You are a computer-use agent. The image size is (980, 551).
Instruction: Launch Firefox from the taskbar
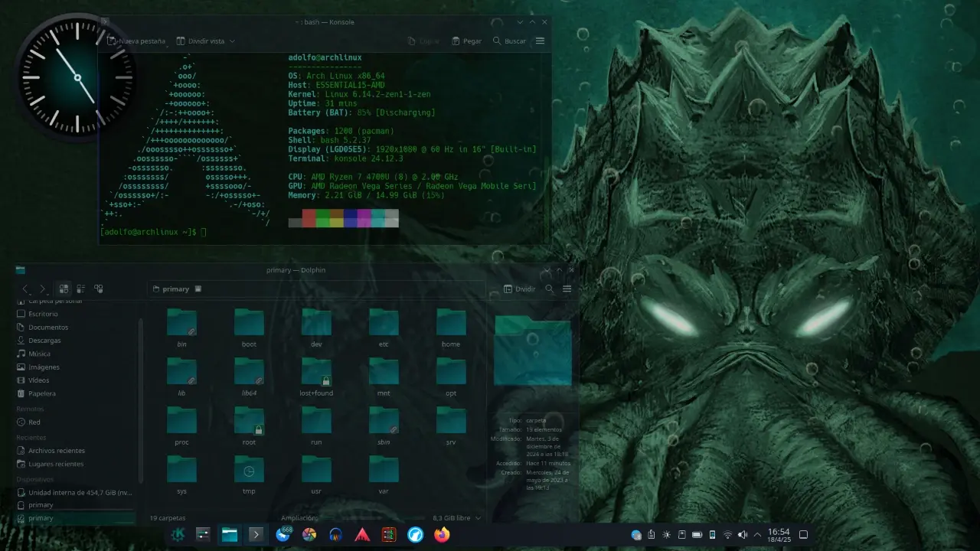pos(442,535)
